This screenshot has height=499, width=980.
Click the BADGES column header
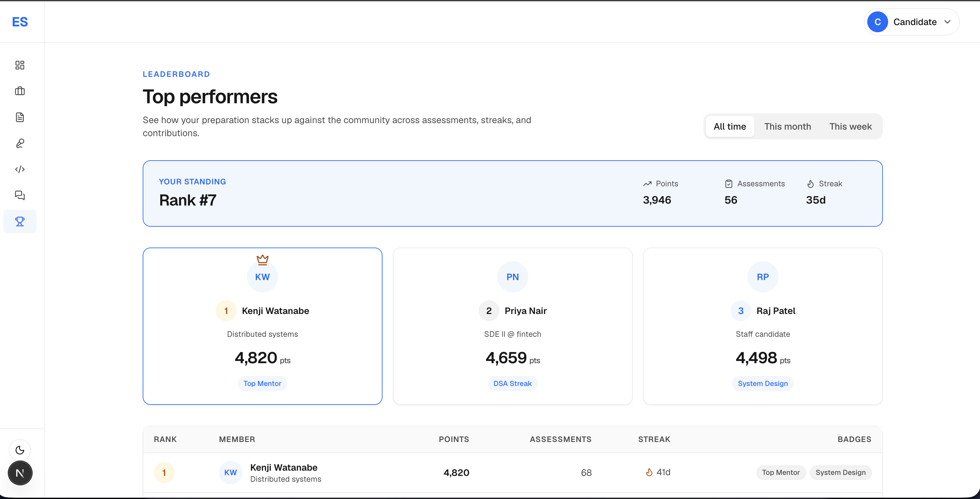tap(854, 439)
